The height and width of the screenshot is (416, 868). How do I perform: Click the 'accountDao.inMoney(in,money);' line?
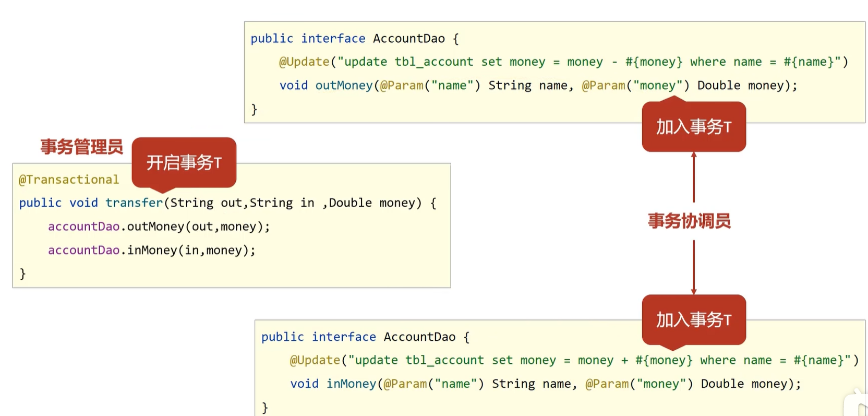(x=152, y=250)
